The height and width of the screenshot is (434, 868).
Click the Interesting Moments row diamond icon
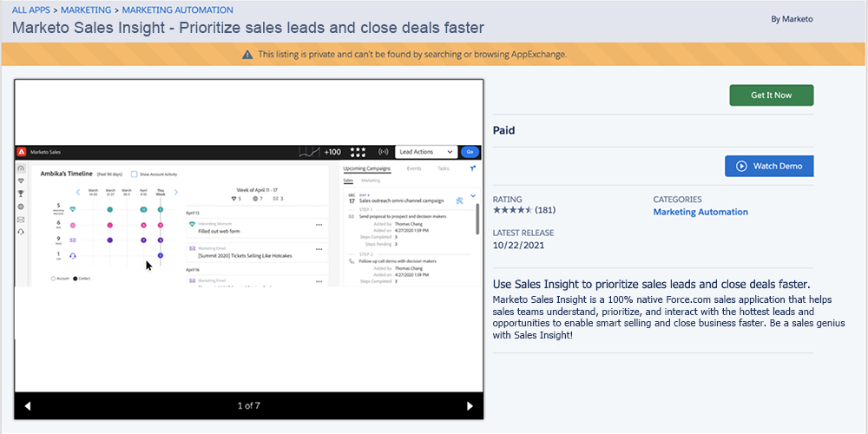point(73,209)
